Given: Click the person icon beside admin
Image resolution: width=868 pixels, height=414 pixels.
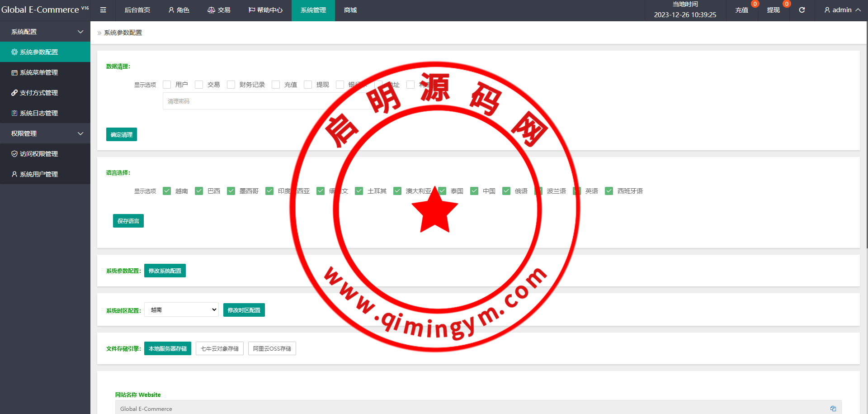Looking at the screenshot, I should [827, 10].
